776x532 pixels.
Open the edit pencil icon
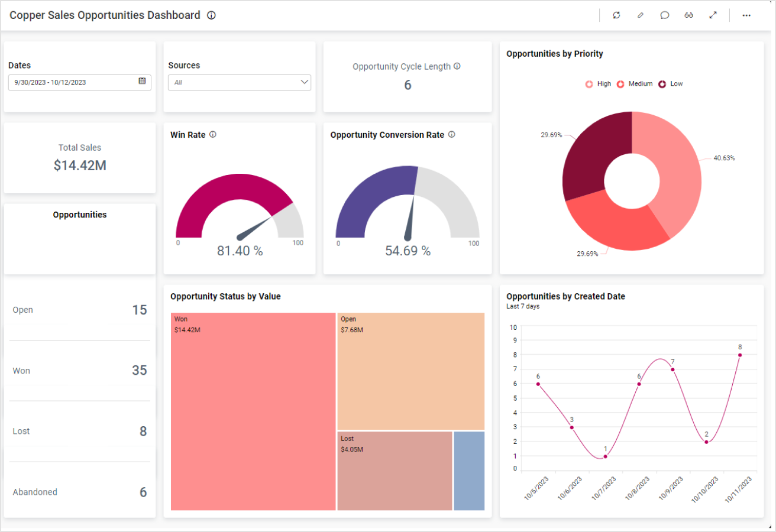click(x=641, y=15)
